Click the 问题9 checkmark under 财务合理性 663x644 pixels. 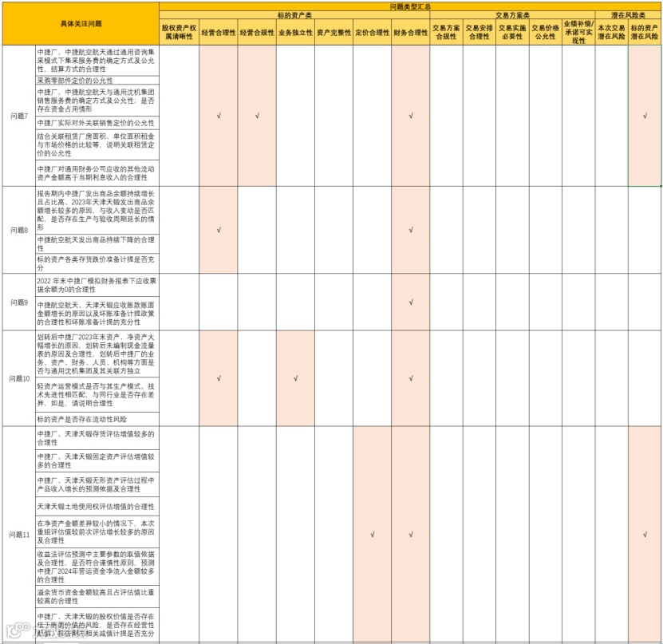point(411,302)
